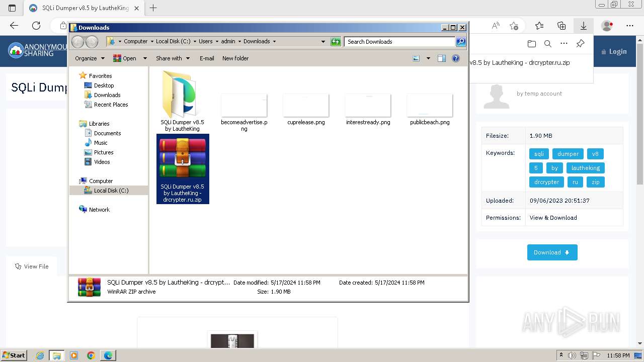Launch Internet Explorer from taskbar

[x=40, y=355]
